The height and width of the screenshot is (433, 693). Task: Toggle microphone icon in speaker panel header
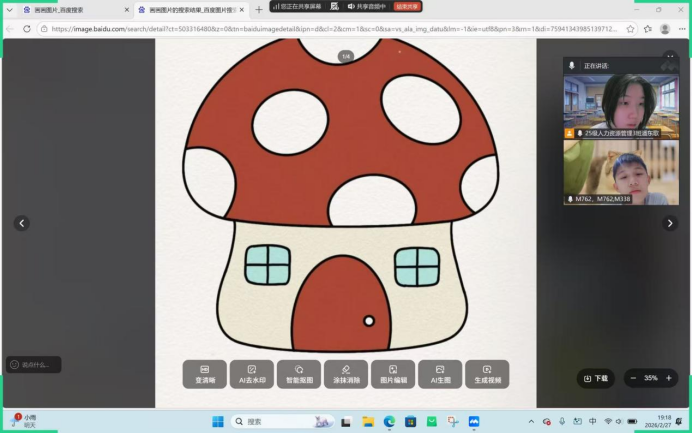pyautogui.click(x=572, y=65)
